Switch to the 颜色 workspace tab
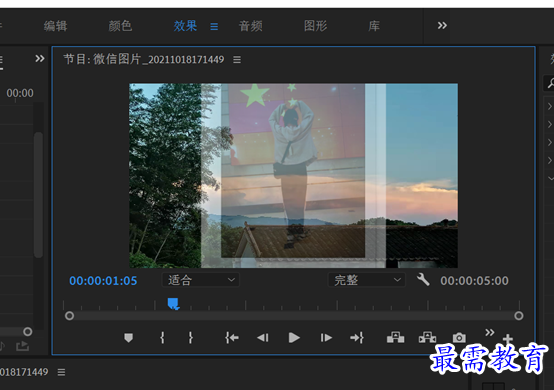This screenshot has height=390, width=554. point(120,26)
